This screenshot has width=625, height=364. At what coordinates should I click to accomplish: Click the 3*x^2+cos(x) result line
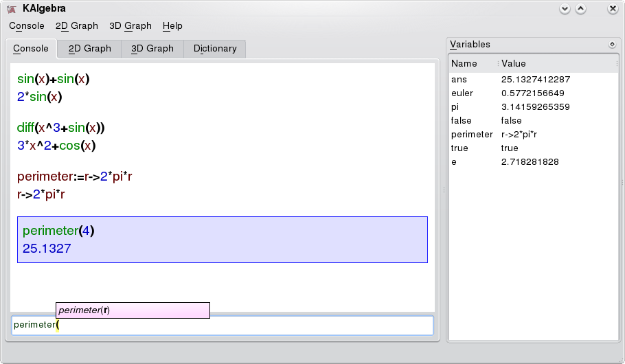pyautogui.click(x=56, y=146)
